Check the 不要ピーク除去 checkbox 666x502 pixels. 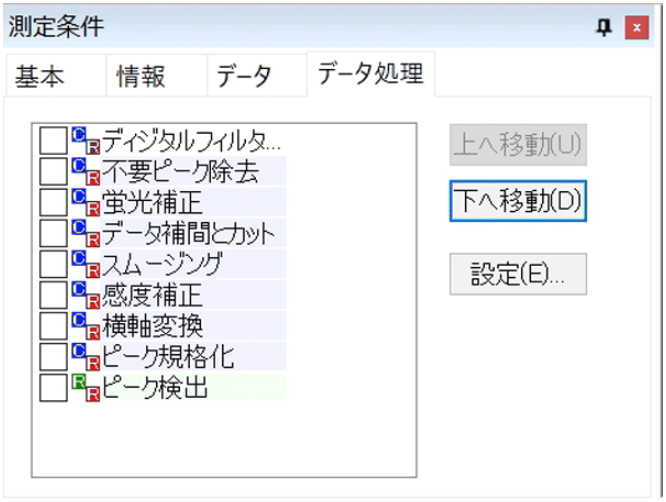pos(53,172)
